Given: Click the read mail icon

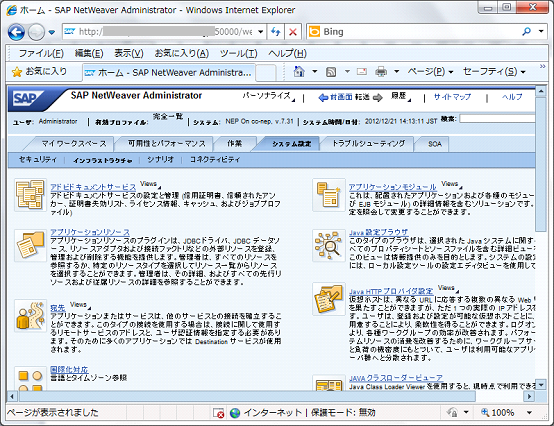Looking at the screenshot, I should [x=362, y=72].
